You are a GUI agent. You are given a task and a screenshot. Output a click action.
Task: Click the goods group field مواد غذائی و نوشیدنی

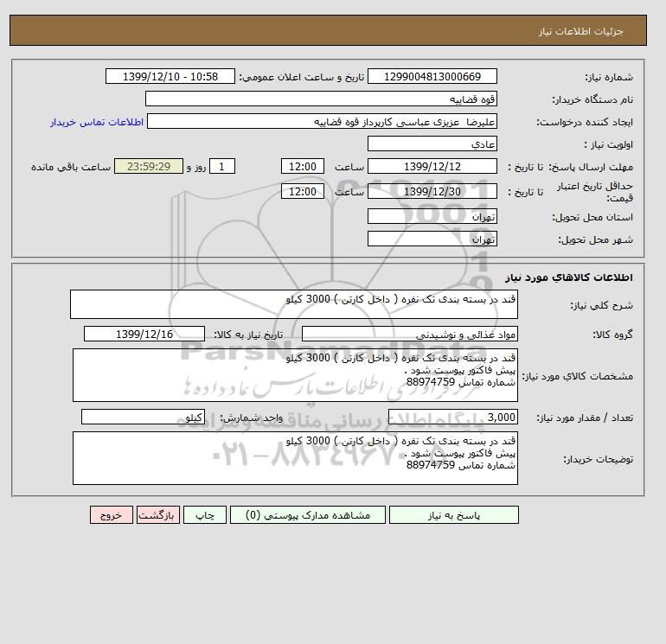409,334
